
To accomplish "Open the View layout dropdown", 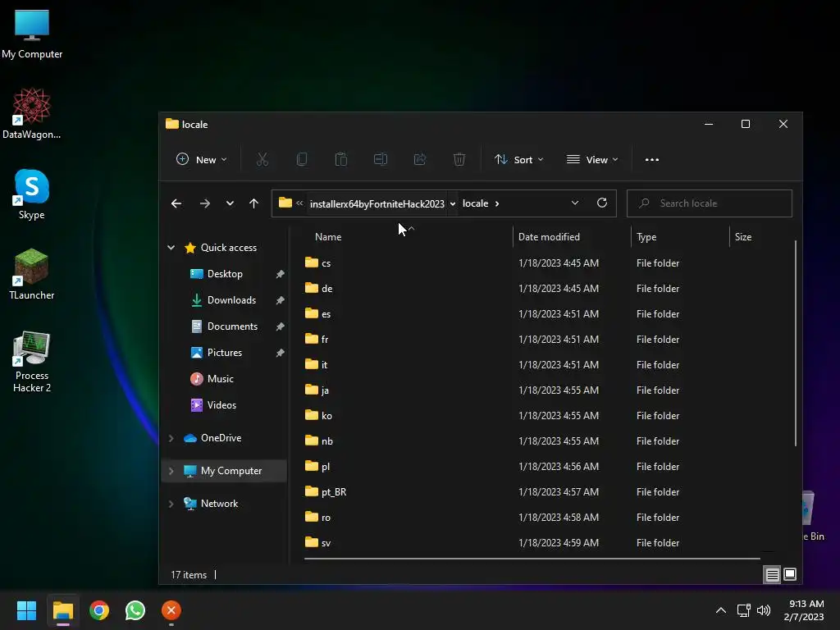I will pyautogui.click(x=592, y=160).
